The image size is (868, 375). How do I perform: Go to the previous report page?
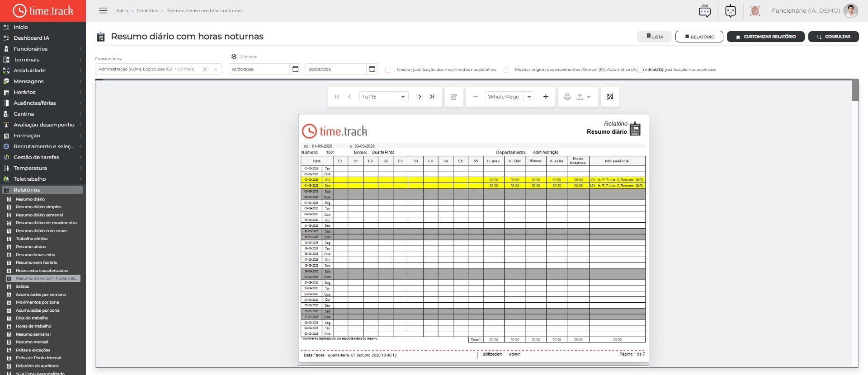[x=349, y=97]
